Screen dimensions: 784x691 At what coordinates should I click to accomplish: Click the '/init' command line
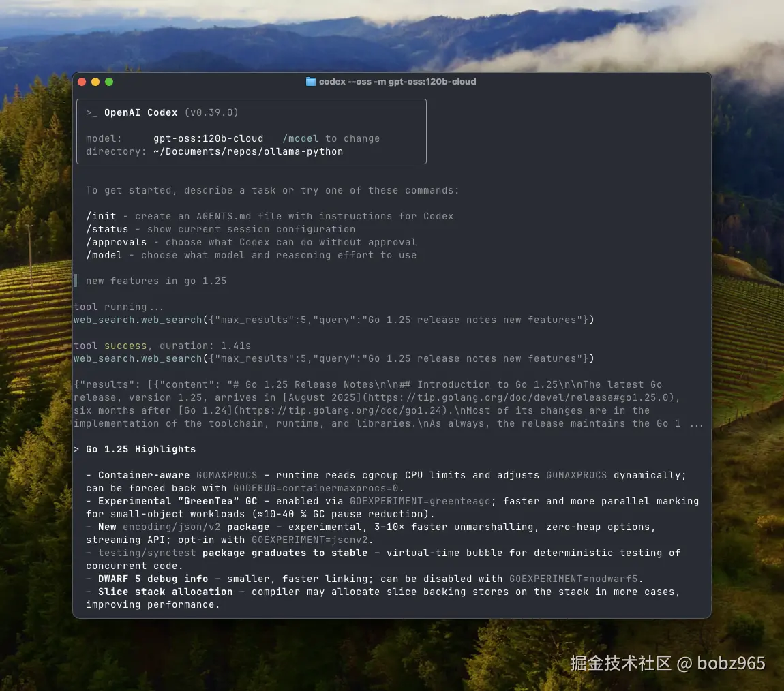coord(269,216)
